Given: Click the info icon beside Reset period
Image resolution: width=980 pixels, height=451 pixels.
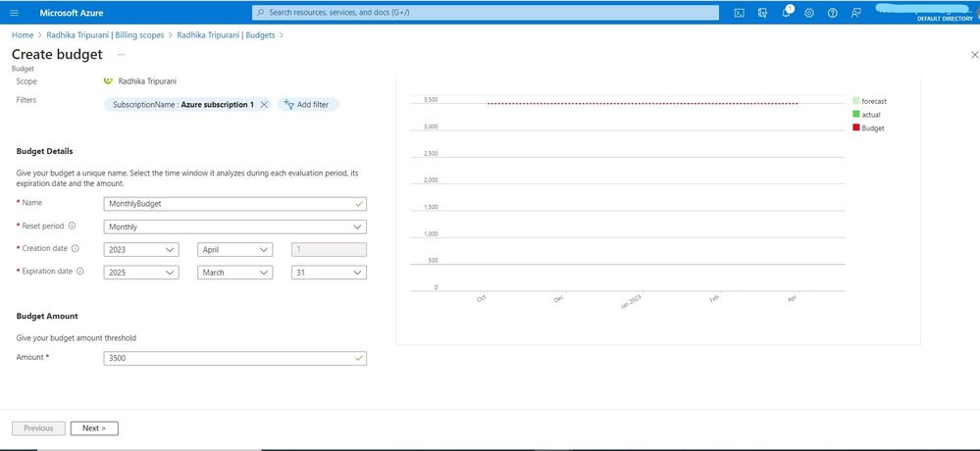Looking at the screenshot, I should coord(72,226).
